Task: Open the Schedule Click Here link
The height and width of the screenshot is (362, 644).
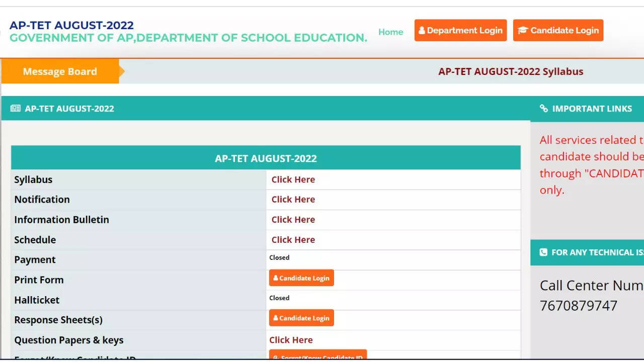Action: 293,240
